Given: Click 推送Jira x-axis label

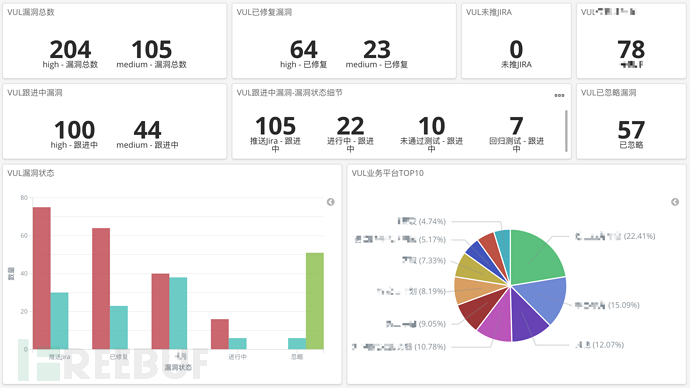Looking at the screenshot, I should coord(59,357).
